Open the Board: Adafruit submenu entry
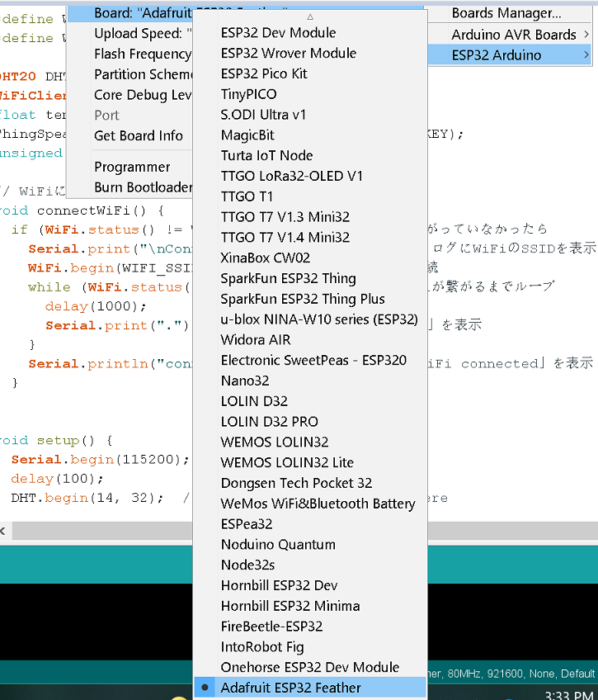Image resolution: width=598 pixels, height=700 pixels. click(130, 13)
